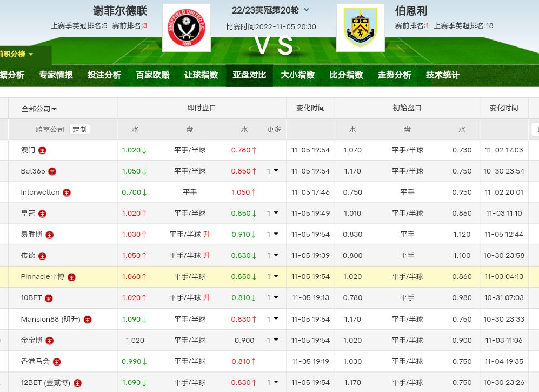Click the 主 badge beside 香港马会

[x=57, y=362]
